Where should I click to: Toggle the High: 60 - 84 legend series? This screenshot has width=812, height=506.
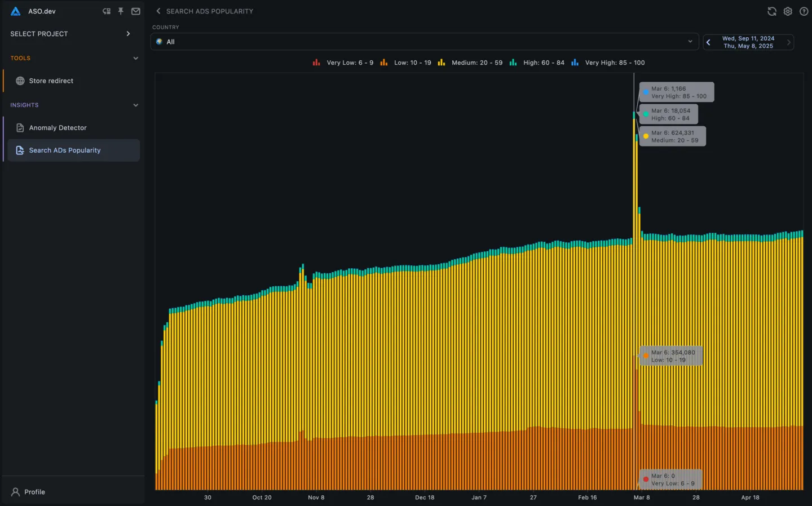[x=538, y=63]
